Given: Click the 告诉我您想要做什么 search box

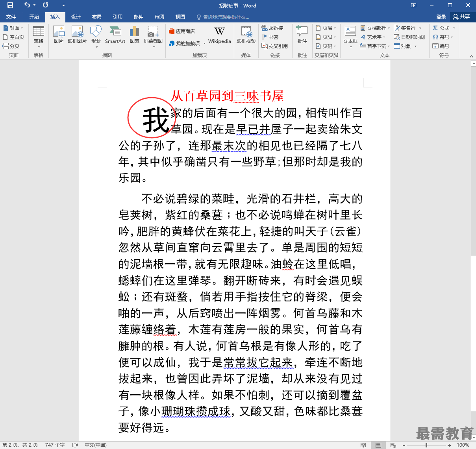Looking at the screenshot, I should (x=223, y=17).
